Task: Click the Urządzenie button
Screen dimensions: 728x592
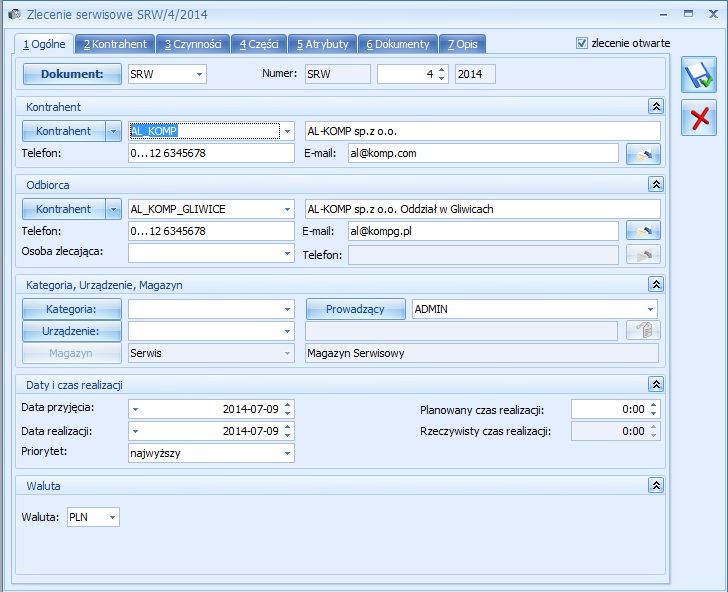Action: click(x=71, y=331)
